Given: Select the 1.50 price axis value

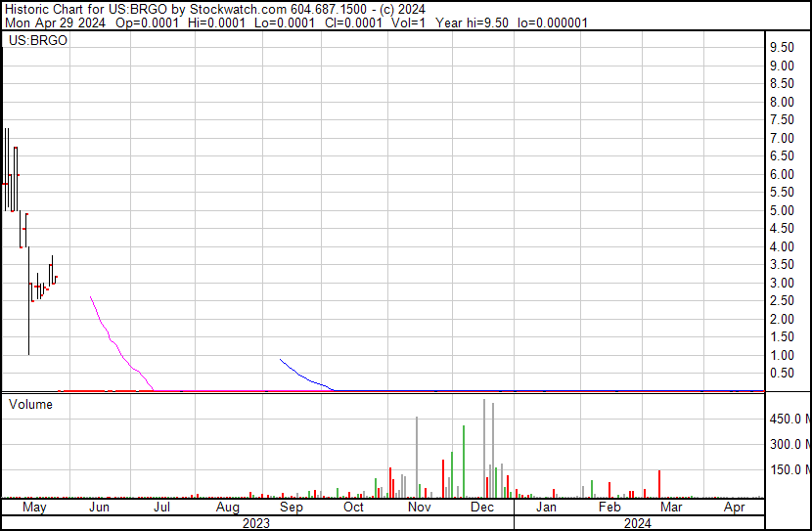Looking at the screenshot, I should click(x=782, y=337).
